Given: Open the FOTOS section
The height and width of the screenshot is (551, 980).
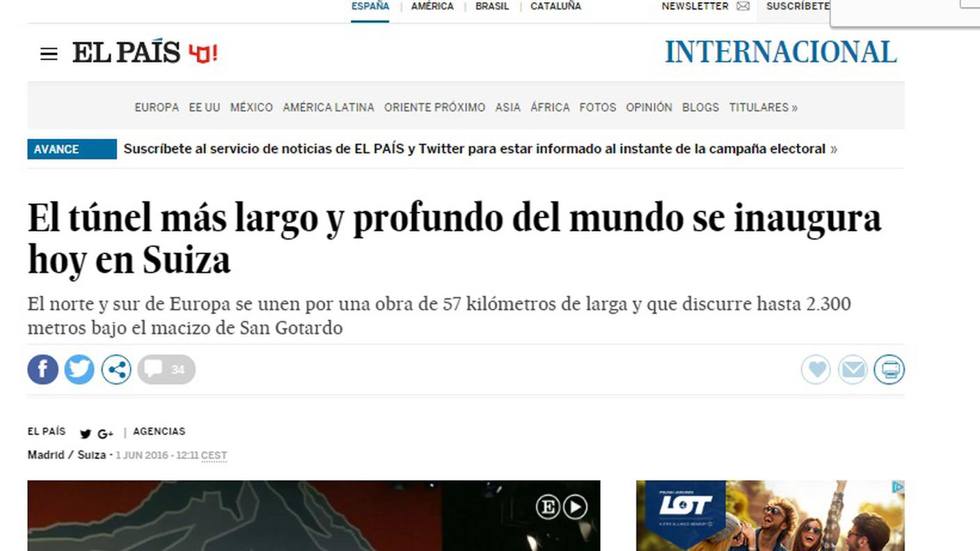Looking at the screenshot, I should click(x=598, y=107).
